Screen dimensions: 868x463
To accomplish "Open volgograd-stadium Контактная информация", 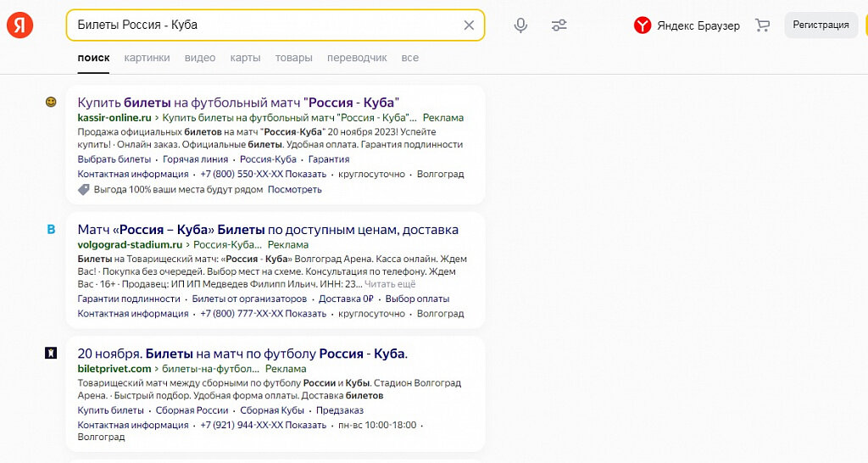I will point(133,314).
